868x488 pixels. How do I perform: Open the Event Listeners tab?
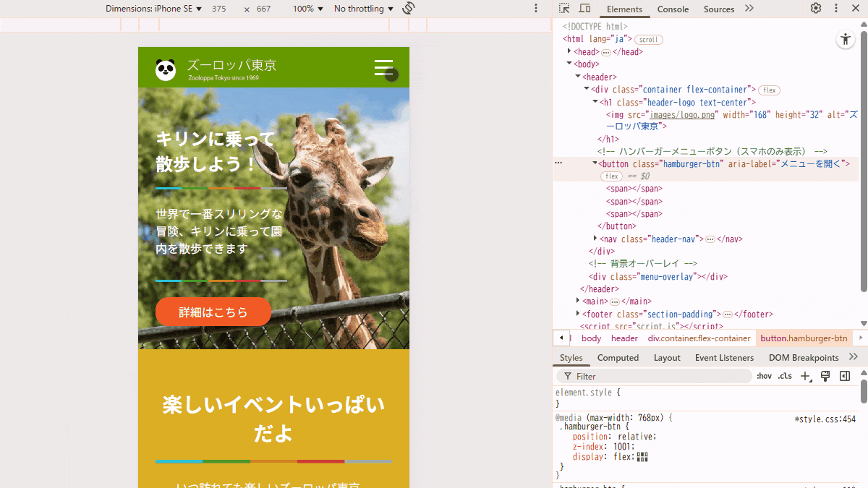coord(724,357)
